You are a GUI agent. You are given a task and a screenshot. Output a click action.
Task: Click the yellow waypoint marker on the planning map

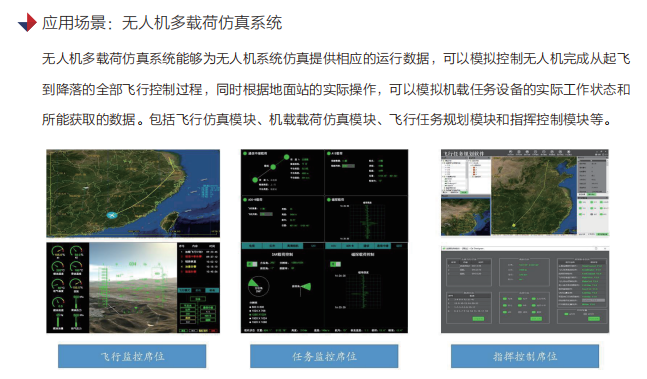514,225
